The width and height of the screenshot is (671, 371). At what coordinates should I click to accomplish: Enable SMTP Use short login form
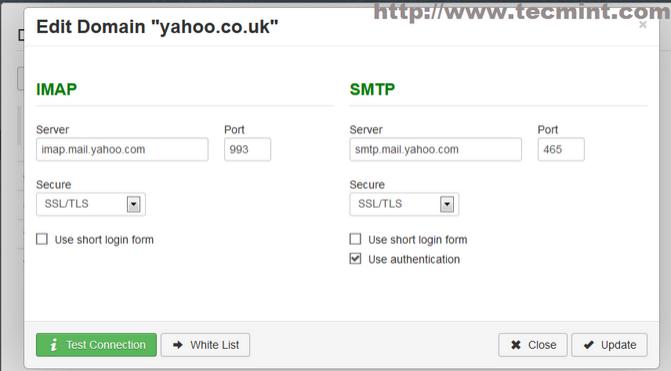pos(355,239)
